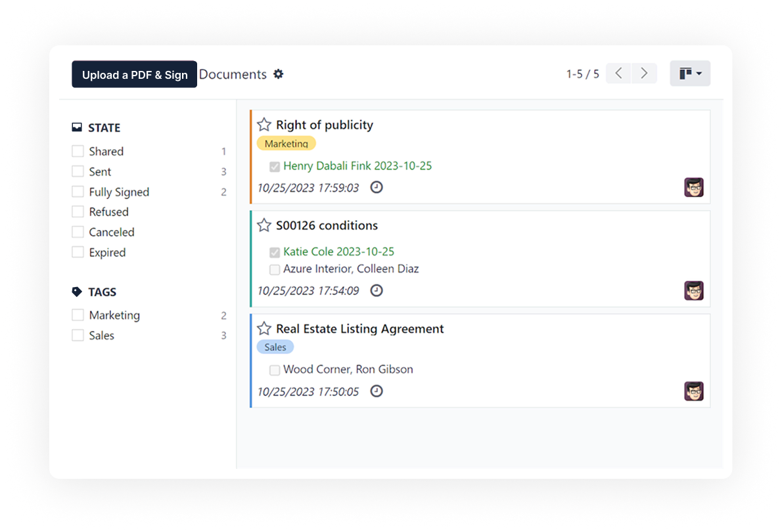Open activity clock on S00126 conditions card

tap(377, 291)
